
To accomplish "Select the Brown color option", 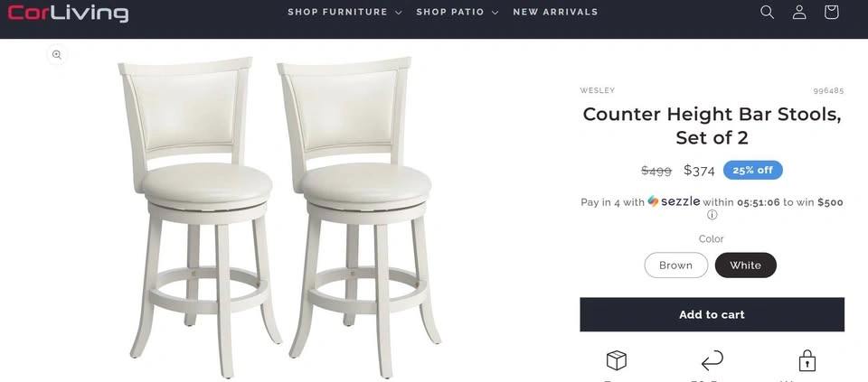I will click(x=676, y=266).
